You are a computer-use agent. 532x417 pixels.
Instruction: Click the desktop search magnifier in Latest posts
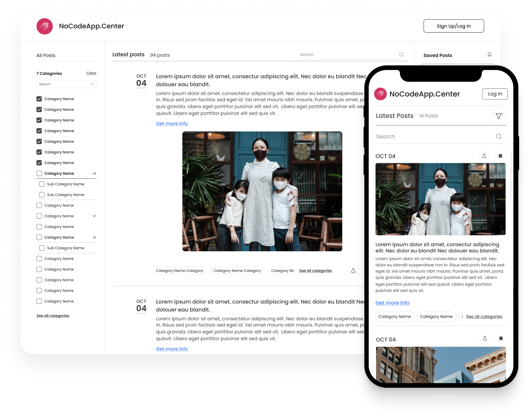coord(401,55)
